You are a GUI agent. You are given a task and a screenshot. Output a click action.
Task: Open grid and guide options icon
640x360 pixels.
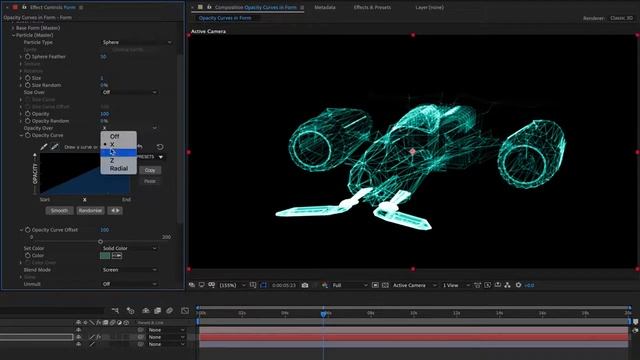pos(253,285)
